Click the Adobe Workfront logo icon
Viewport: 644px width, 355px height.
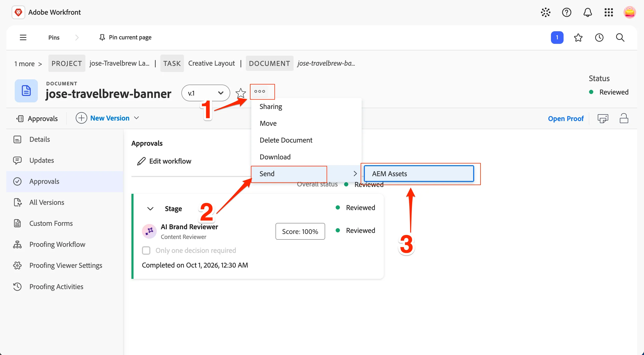point(18,12)
